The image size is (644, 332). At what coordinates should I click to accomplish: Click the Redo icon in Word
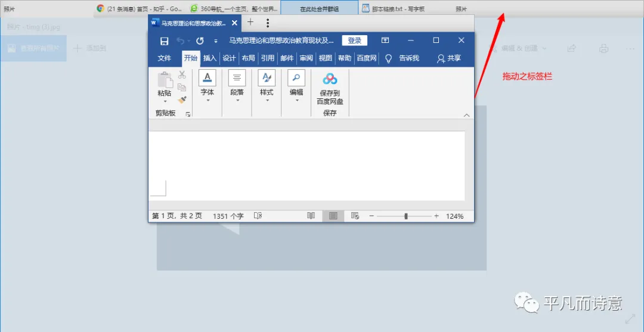(200, 41)
